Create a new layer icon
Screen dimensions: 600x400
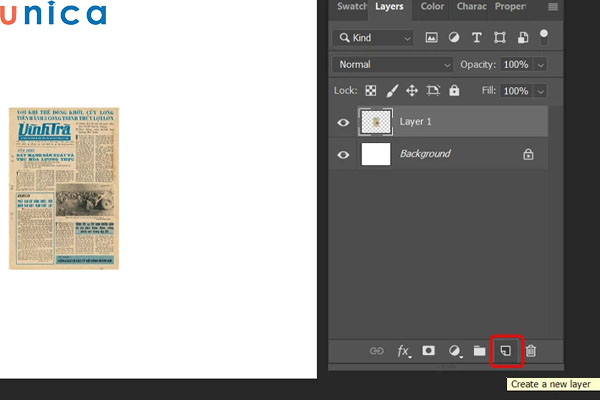506,351
